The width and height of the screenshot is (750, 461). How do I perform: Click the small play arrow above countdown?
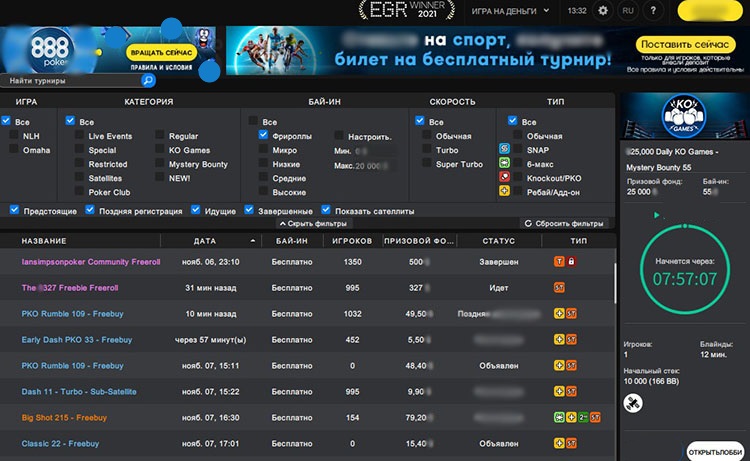[x=657, y=215]
